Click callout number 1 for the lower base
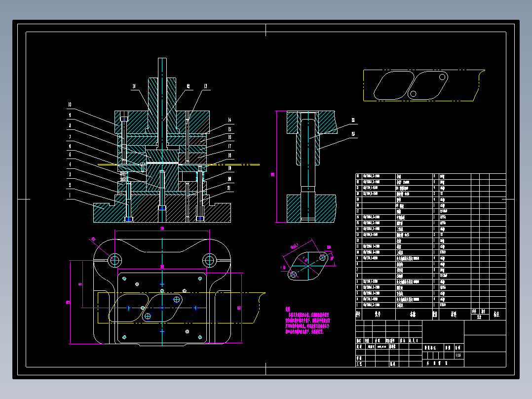Image resolution: width=532 pixels, height=399 pixels. coord(70,195)
